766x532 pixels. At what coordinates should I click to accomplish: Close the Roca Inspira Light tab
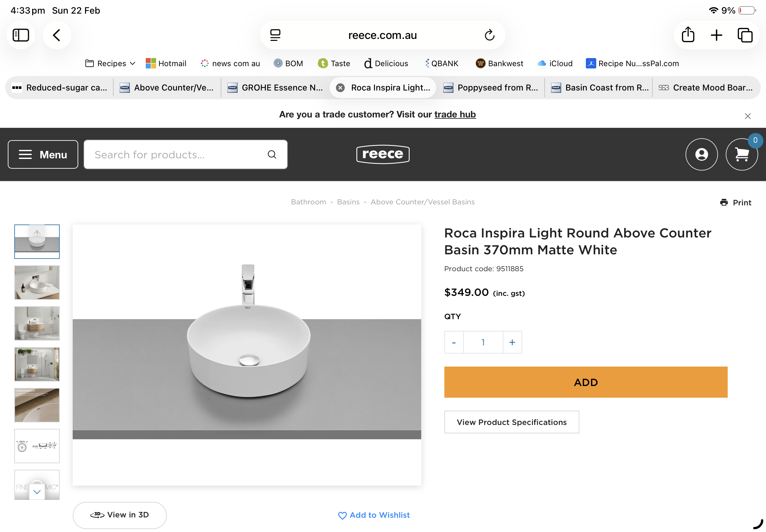point(340,88)
